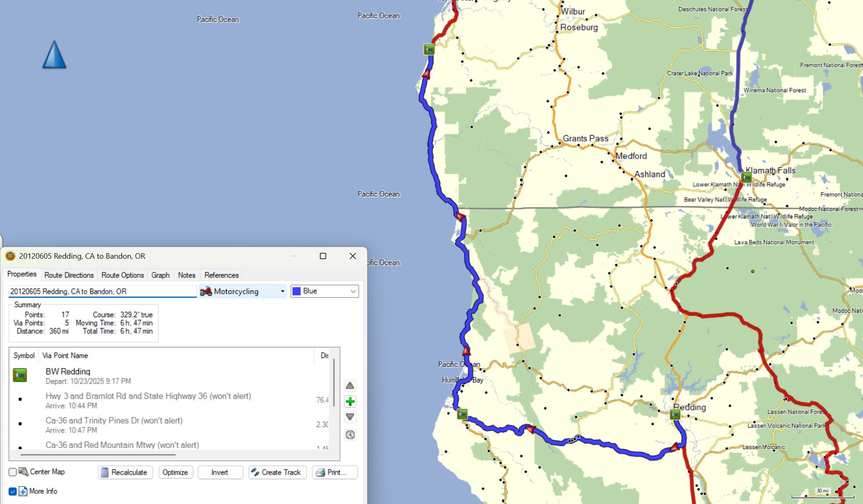The width and height of the screenshot is (863, 504).
Task: Click the green plus insert waypoint icon
Action: (x=350, y=402)
